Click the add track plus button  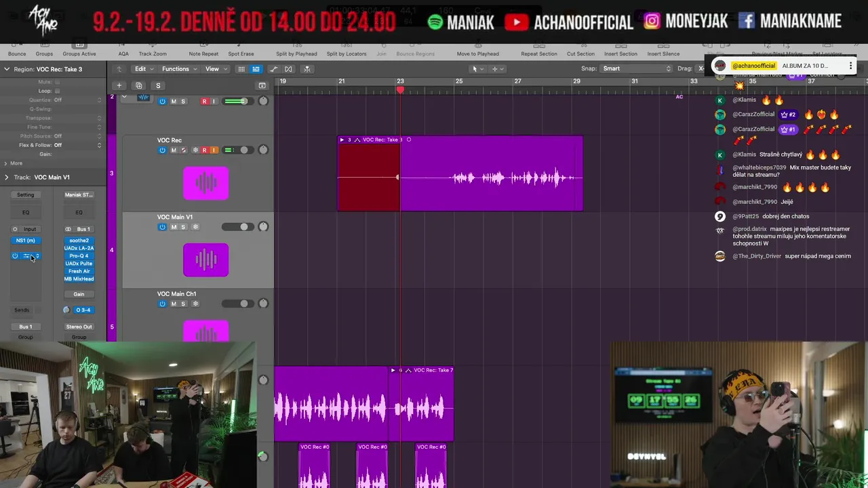[119, 85]
